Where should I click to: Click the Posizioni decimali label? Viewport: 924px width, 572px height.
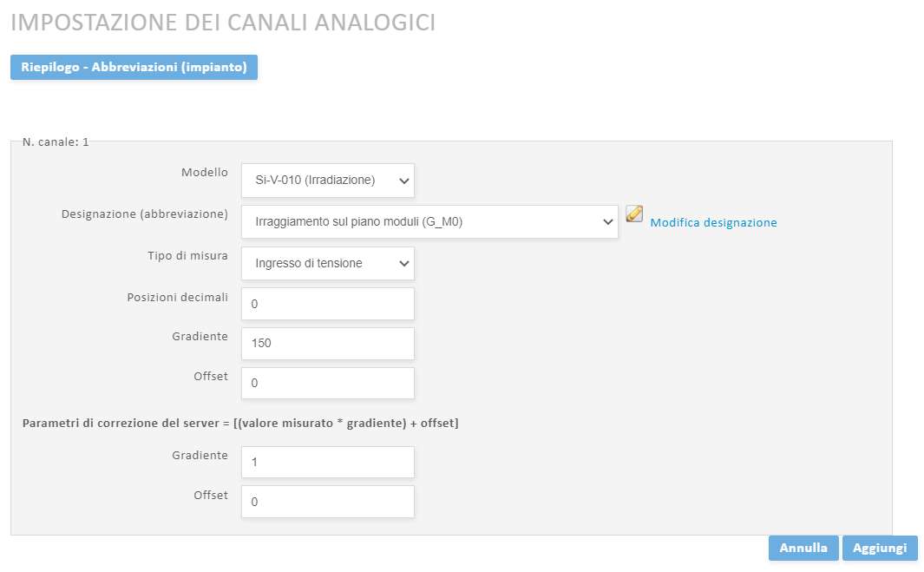pyautogui.click(x=177, y=297)
